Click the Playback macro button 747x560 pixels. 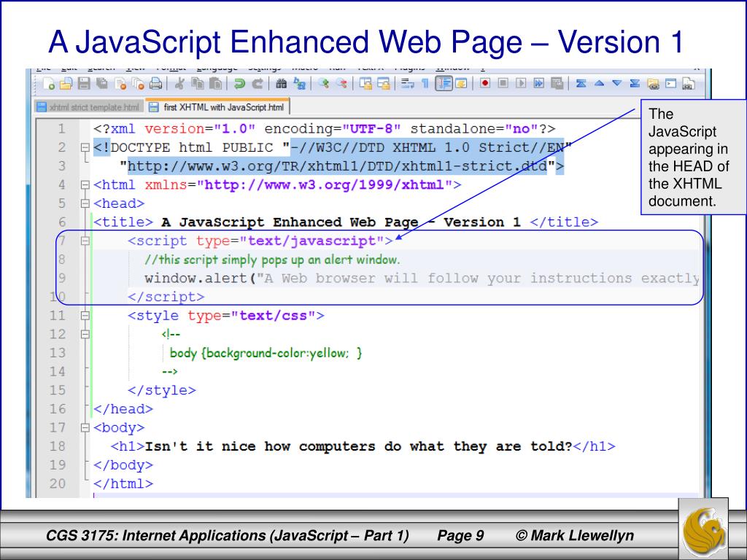tap(521, 83)
